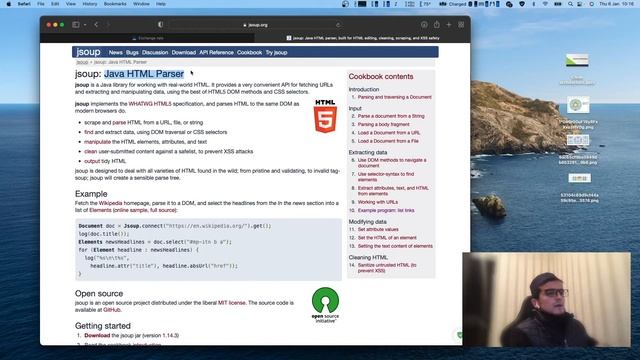640x360 pixels.
Task: Open 'Setting the text content of elements' link
Action: (395, 246)
